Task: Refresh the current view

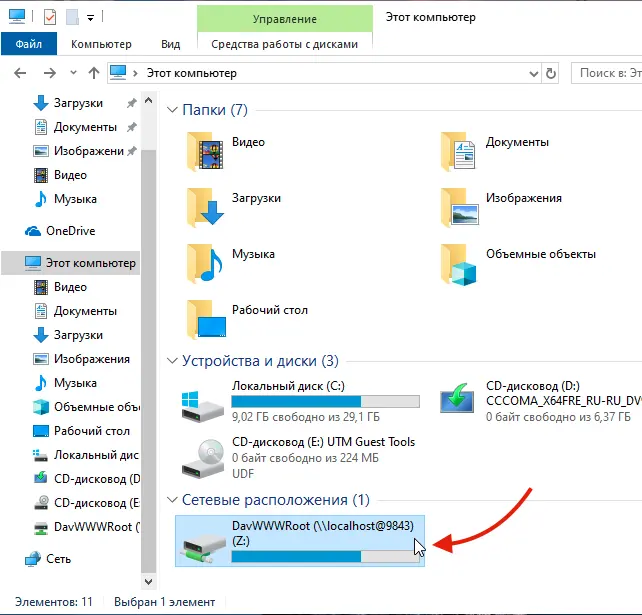Action: pyautogui.click(x=551, y=74)
